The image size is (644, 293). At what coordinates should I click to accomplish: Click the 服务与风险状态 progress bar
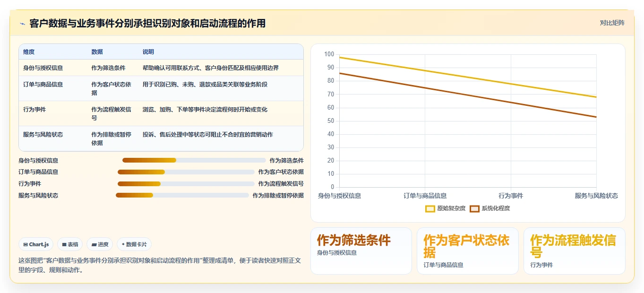pyautogui.click(x=182, y=195)
